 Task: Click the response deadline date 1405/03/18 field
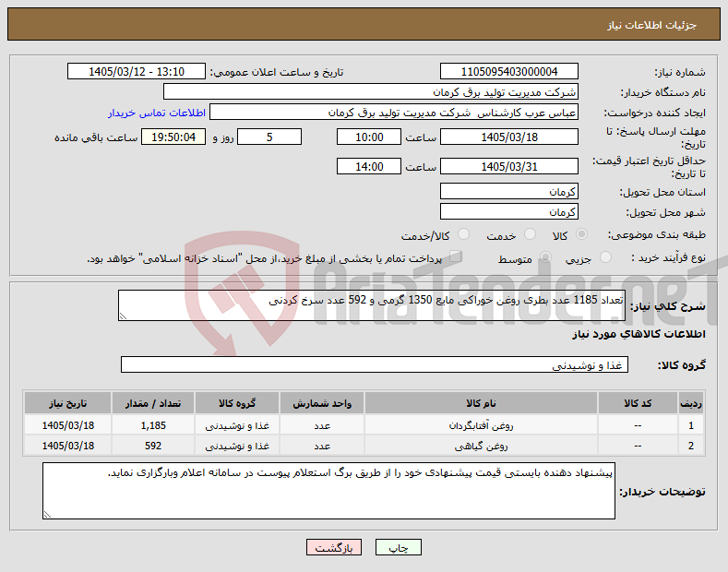[x=508, y=137]
